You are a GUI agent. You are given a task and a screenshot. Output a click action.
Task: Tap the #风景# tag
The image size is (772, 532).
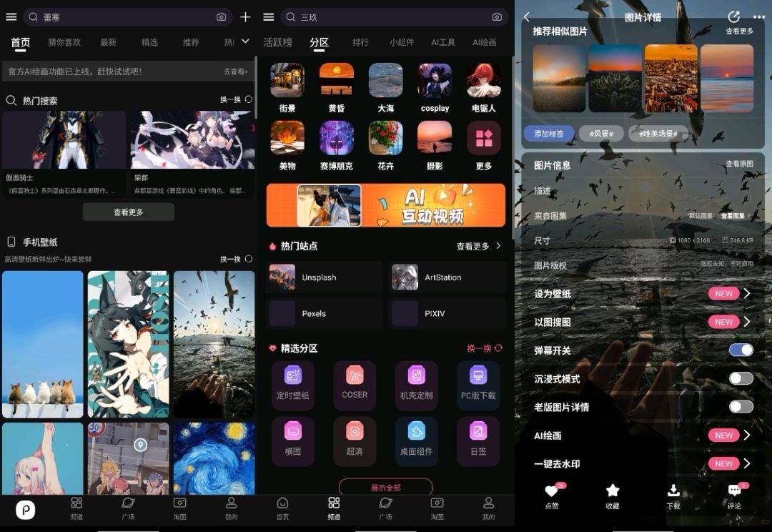(602, 134)
